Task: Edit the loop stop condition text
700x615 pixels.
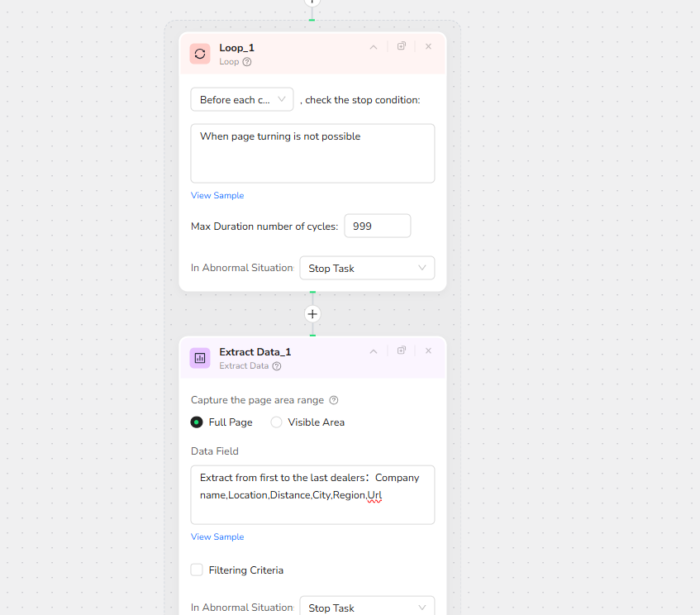Action: pos(312,153)
